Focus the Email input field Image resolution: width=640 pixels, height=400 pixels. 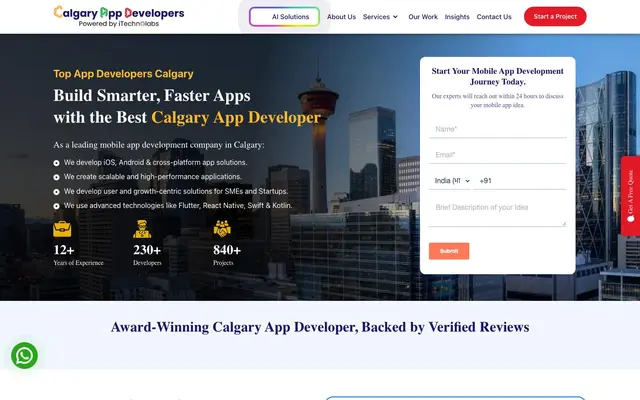point(498,155)
